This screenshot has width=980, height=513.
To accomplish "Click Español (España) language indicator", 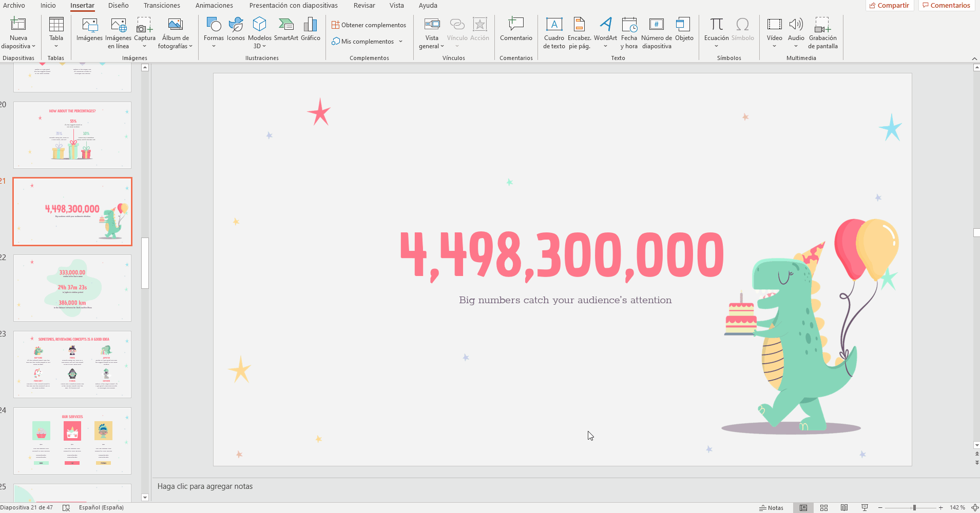I will pos(101,507).
